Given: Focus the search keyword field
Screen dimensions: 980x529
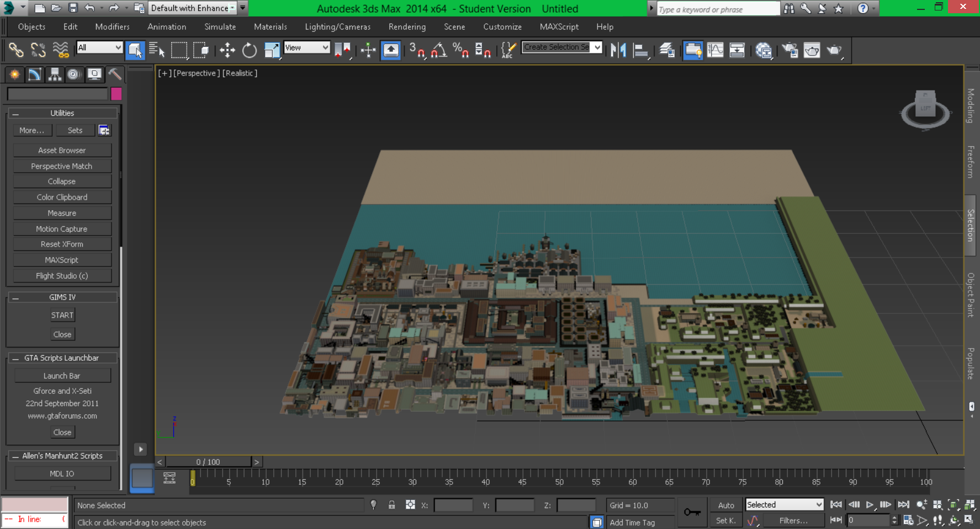Looking at the screenshot, I should point(718,9).
